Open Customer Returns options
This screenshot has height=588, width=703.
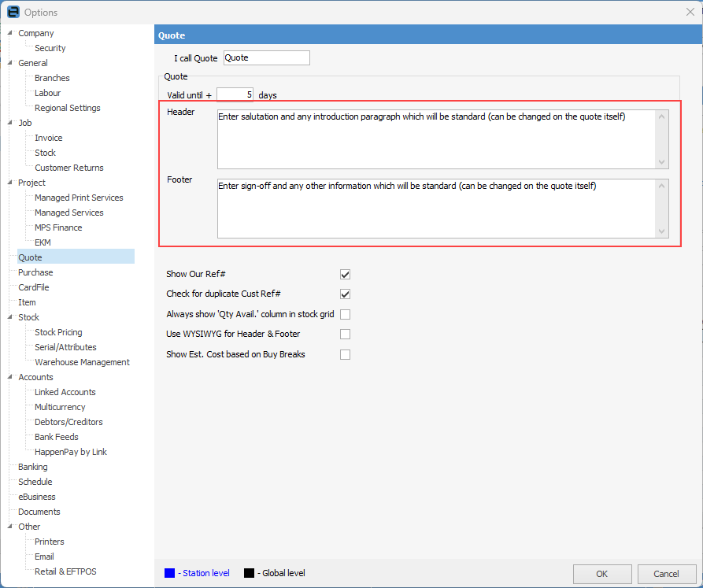[x=69, y=168]
